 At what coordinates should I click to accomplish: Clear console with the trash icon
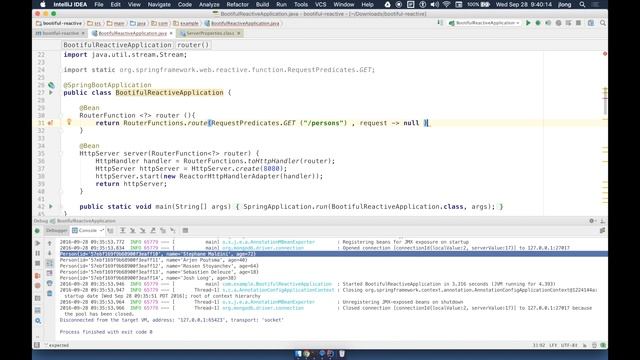pyautogui.click(x=50, y=293)
